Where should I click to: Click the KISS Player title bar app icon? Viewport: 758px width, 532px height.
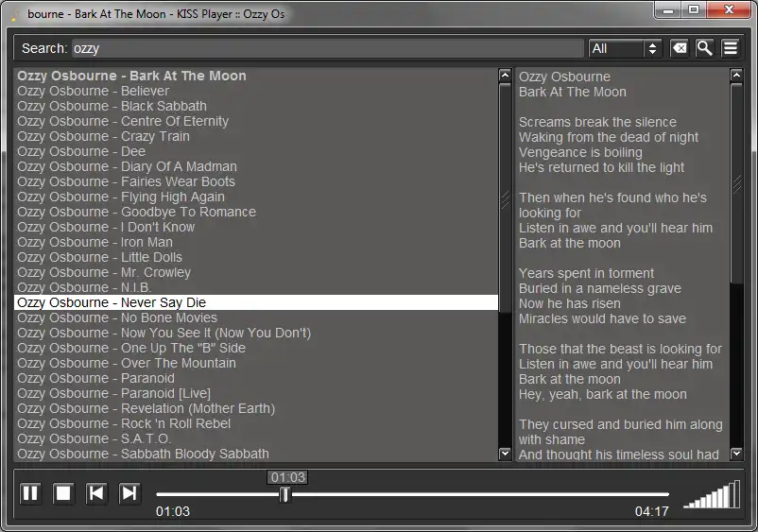click(x=14, y=14)
